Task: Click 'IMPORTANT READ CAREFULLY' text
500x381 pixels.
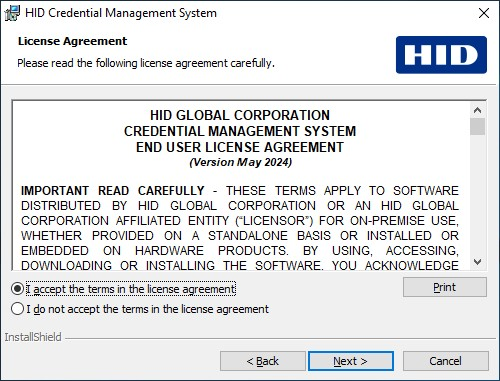Action: pyautogui.click(x=113, y=191)
